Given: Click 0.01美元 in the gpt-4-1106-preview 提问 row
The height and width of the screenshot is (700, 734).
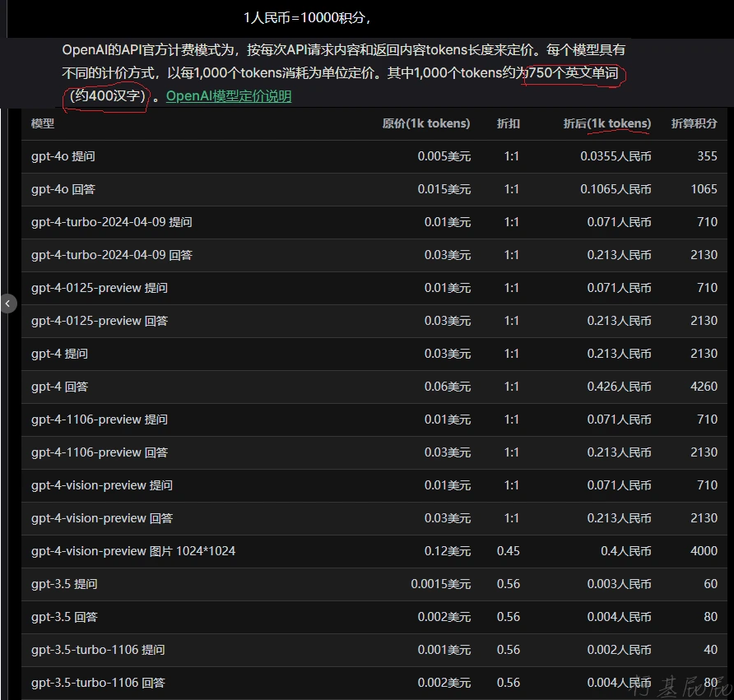Looking at the screenshot, I should [448, 420].
